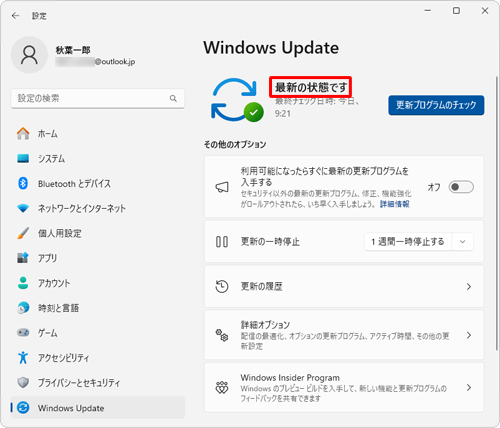
Task: Click the アクセシビリティ figure icon
Action: pos(23,357)
